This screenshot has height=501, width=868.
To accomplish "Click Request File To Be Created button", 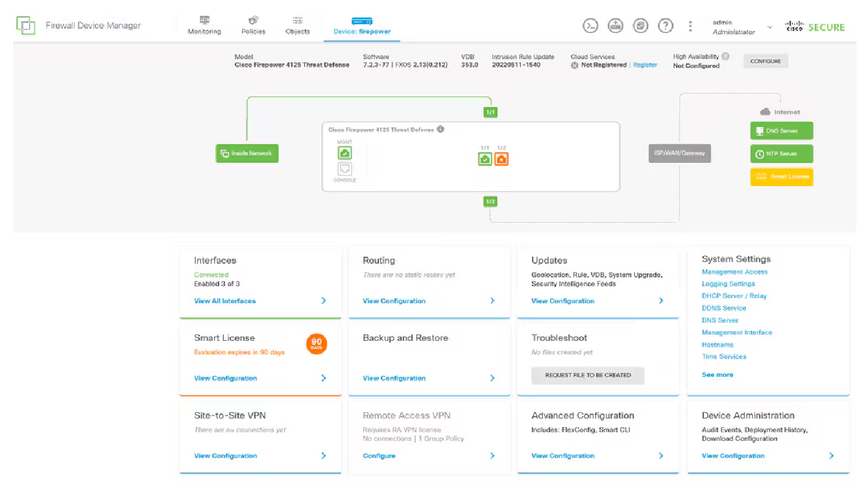I will (588, 375).
